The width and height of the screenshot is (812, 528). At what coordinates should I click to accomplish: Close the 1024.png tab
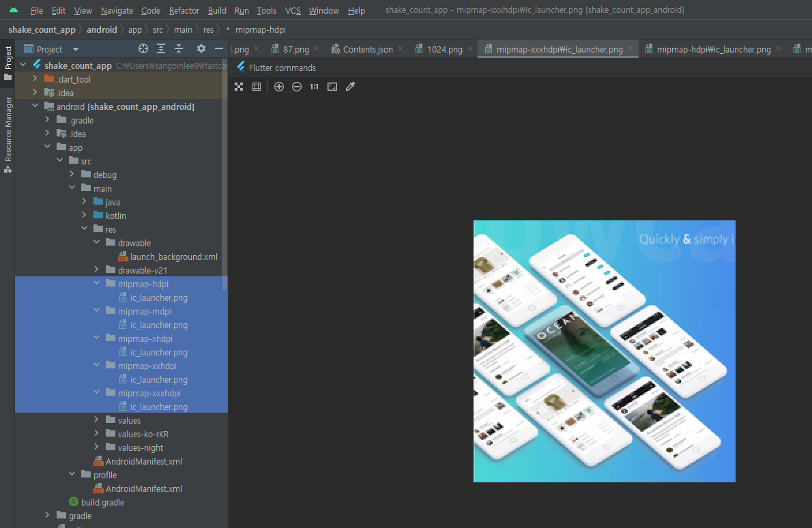click(x=470, y=48)
